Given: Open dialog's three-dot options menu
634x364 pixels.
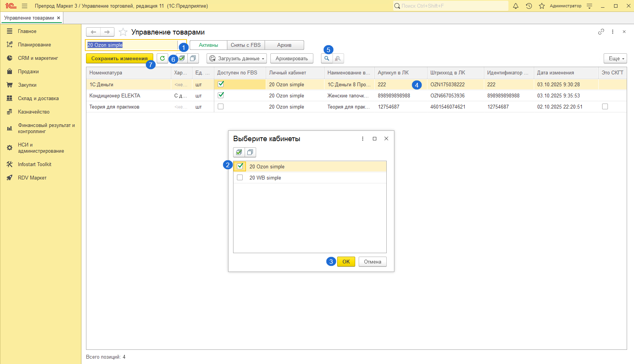Looking at the screenshot, I should click(363, 138).
